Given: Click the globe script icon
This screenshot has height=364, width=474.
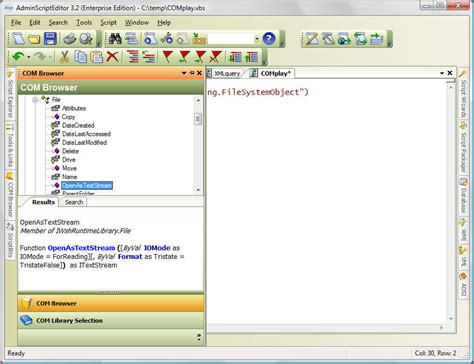Looking at the screenshot, I should click(344, 39).
